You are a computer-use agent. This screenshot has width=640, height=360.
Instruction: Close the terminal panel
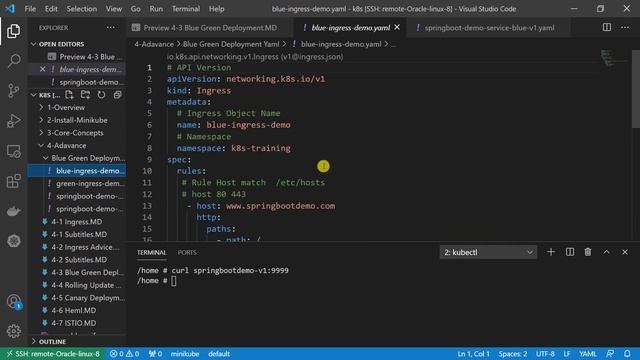[x=625, y=252]
